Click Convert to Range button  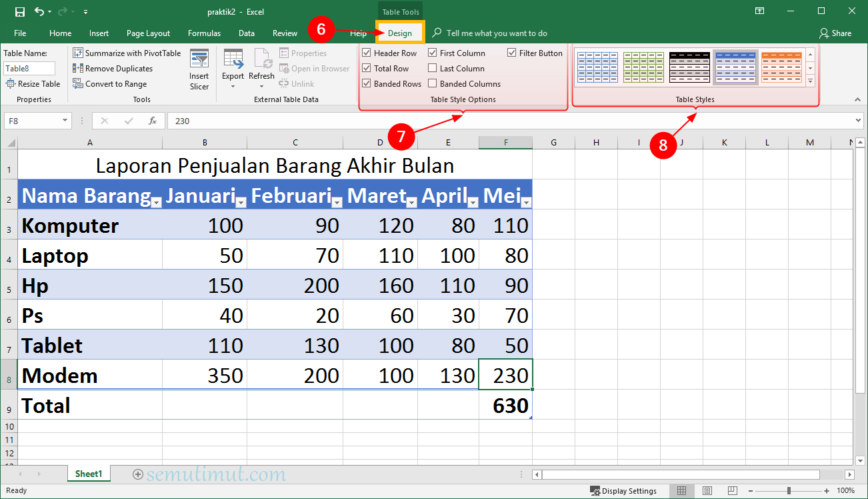(115, 84)
